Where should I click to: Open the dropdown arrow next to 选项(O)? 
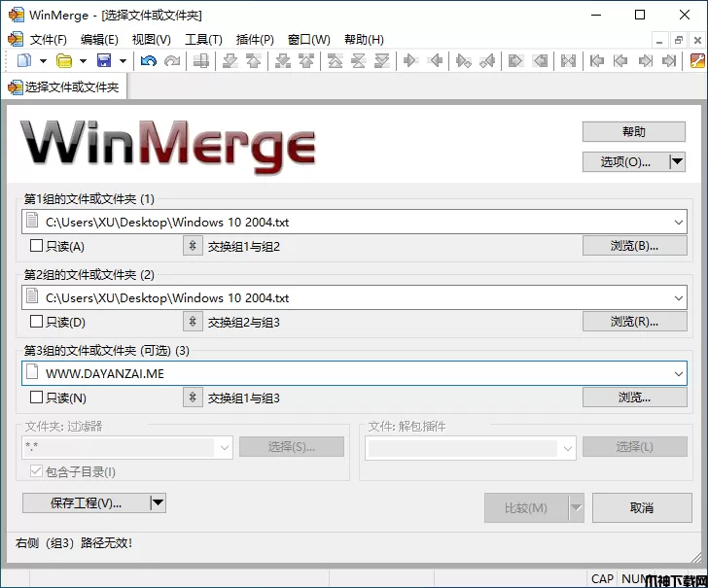tap(678, 161)
